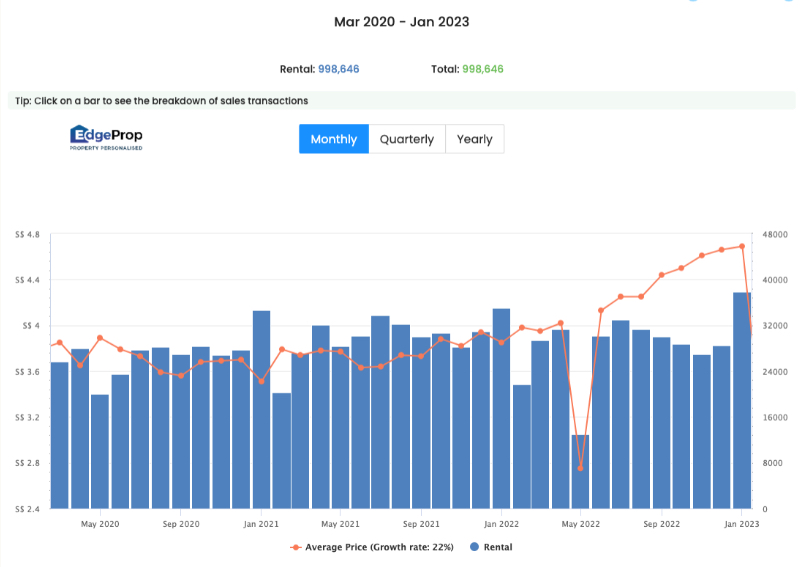Switch to the Quarterly view tab
This screenshot has height=567, width=800.
pyautogui.click(x=406, y=139)
